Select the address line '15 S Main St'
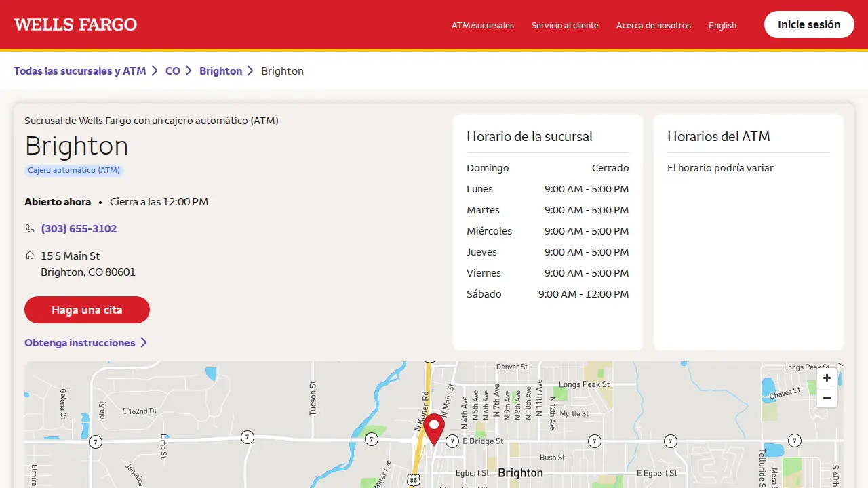The width and height of the screenshot is (868, 488). (x=71, y=256)
